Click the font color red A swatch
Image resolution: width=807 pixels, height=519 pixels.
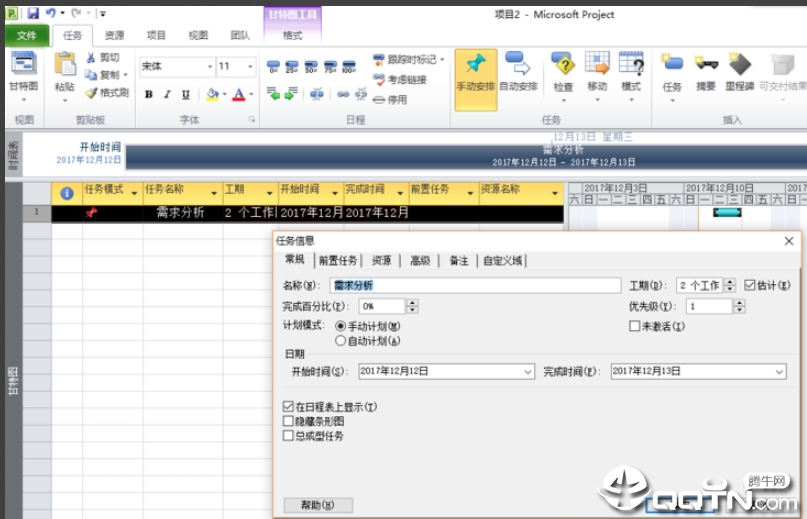(238, 95)
